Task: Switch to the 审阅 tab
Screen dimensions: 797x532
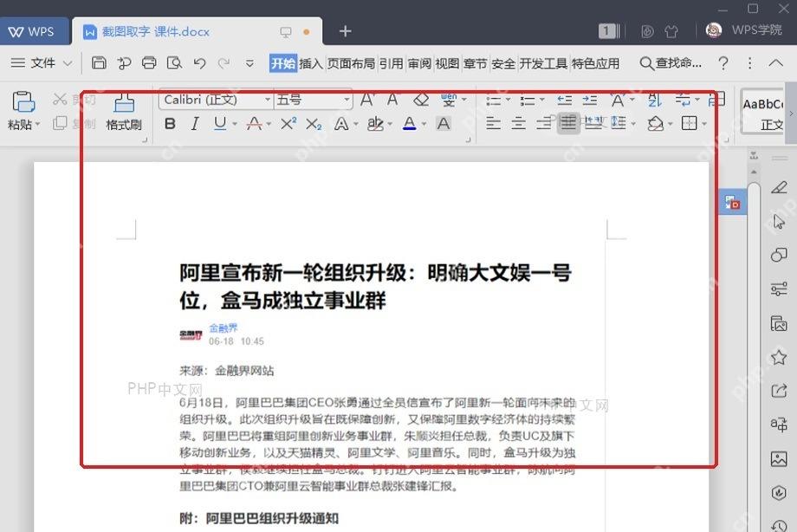Action: click(x=419, y=63)
